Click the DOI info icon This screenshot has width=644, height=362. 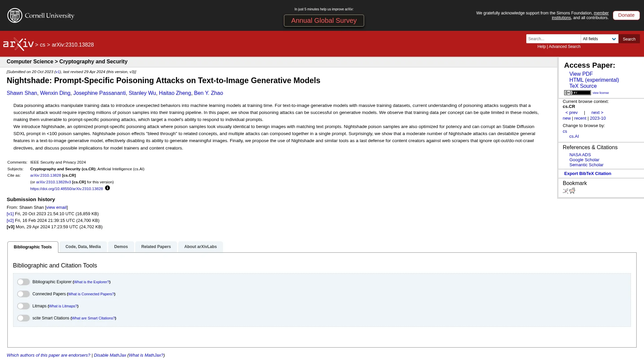point(107,188)
